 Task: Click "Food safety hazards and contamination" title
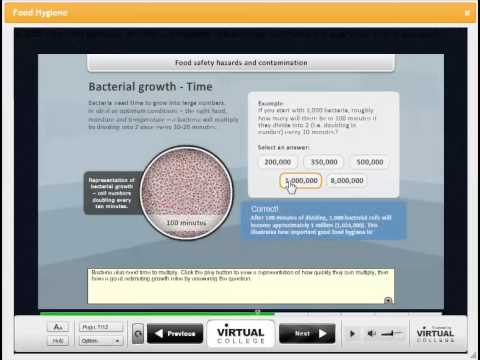coord(241,63)
